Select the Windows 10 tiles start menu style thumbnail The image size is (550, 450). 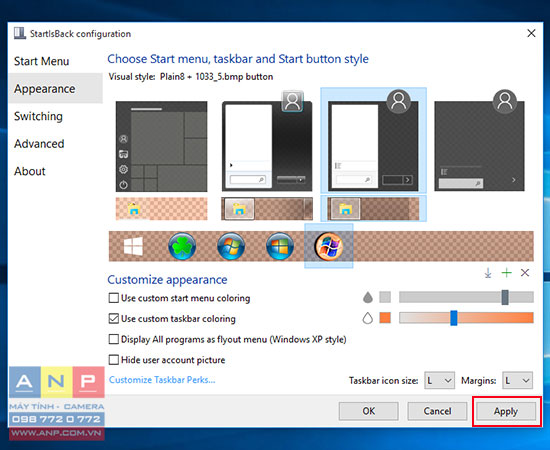161,147
